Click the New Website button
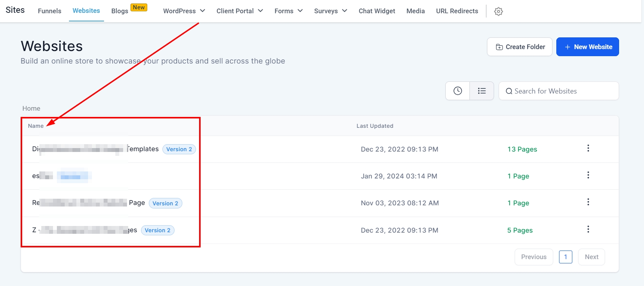This screenshot has height=286, width=644. pos(587,47)
